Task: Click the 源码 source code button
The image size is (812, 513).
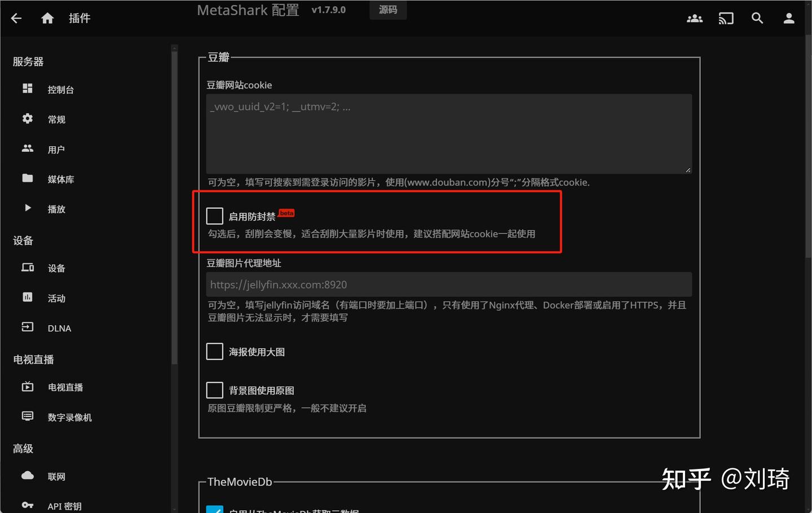Action: point(388,10)
